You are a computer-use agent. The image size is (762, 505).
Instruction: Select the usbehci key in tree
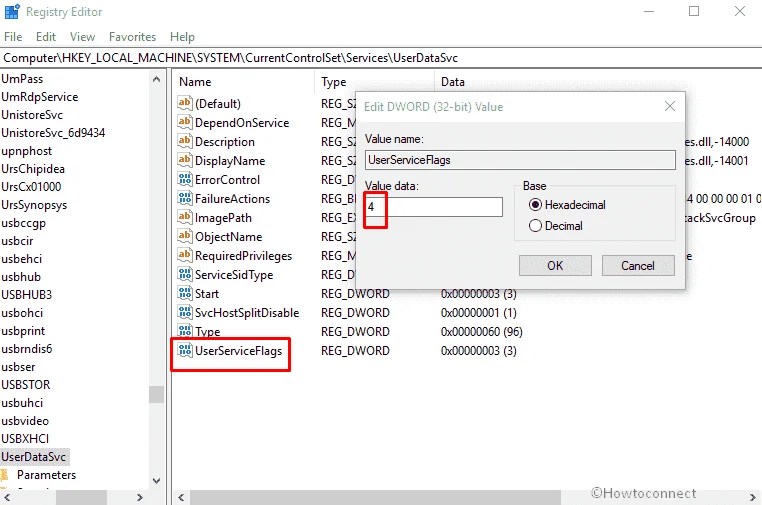coord(21,259)
